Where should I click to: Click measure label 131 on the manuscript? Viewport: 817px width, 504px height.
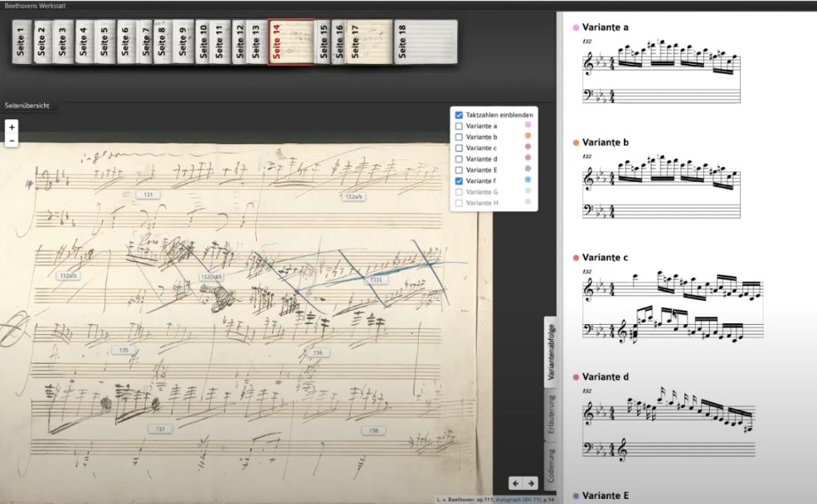pyautogui.click(x=148, y=195)
